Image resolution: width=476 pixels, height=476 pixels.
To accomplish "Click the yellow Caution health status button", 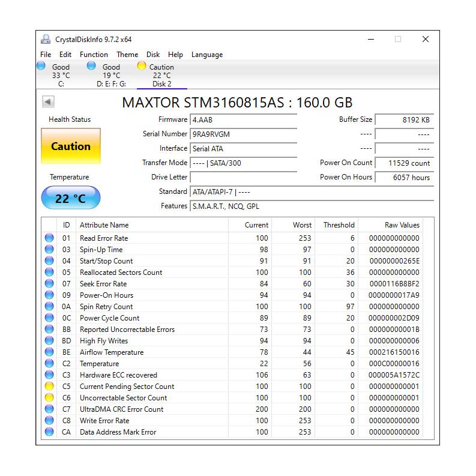I will [x=71, y=146].
